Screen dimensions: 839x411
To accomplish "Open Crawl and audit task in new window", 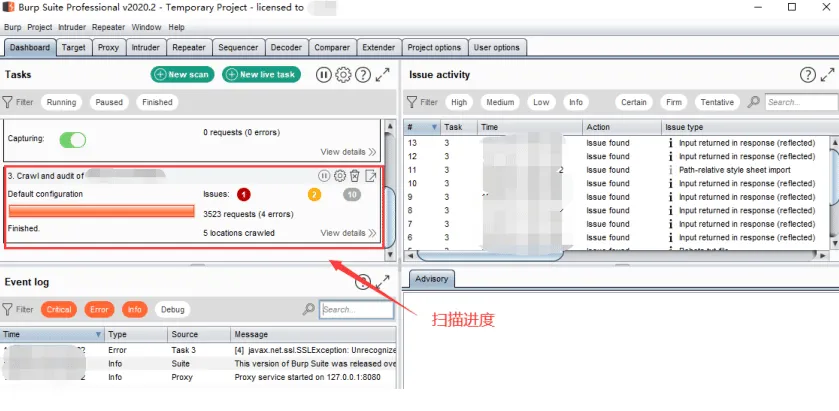I will coord(370,176).
